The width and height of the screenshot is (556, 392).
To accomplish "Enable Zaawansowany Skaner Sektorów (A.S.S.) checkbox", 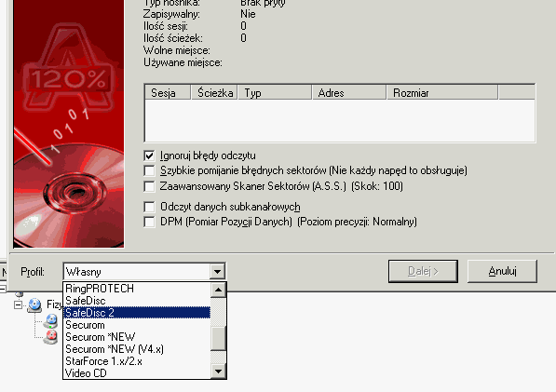I will [x=149, y=186].
